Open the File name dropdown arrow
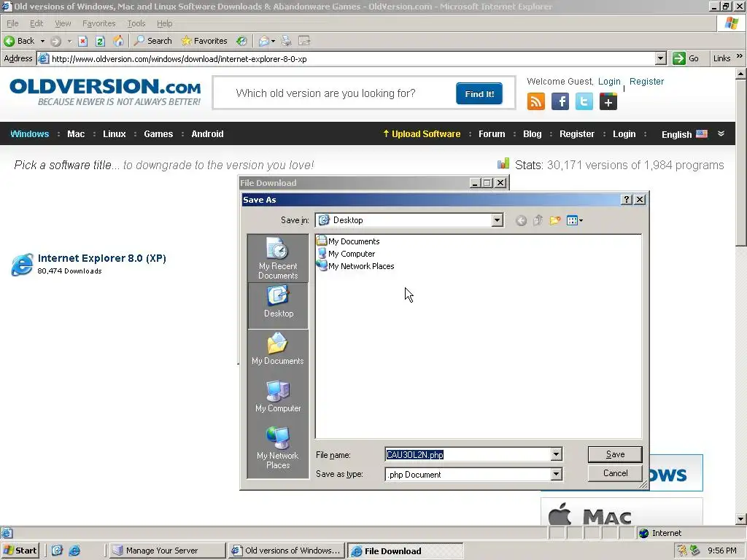The height and width of the screenshot is (560, 747). (557, 454)
